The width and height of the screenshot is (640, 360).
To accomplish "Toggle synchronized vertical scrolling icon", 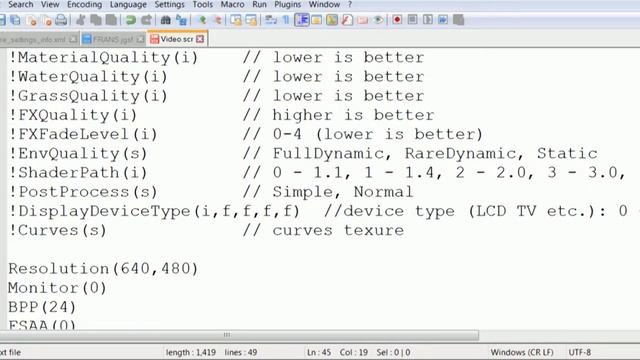I will tap(236, 20).
